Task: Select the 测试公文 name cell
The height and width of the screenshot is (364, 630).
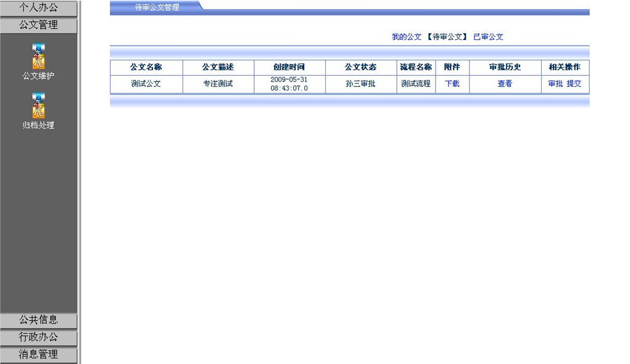Action: (146, 84)
